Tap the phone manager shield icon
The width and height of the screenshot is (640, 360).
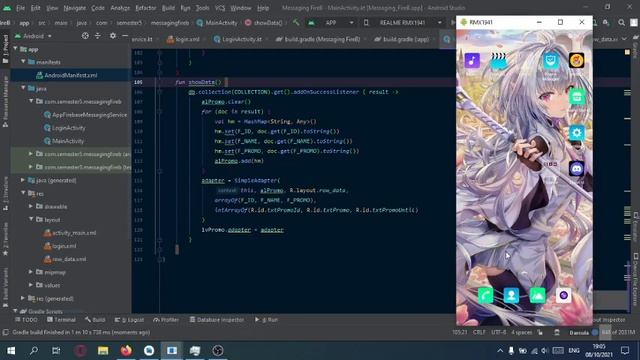tap(550, 61)
